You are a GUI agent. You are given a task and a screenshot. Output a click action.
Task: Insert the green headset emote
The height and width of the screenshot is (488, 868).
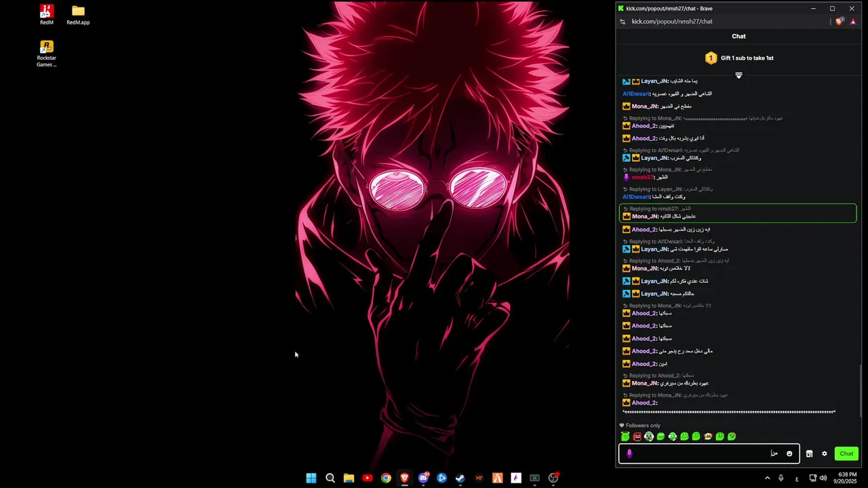pos(673,436)
